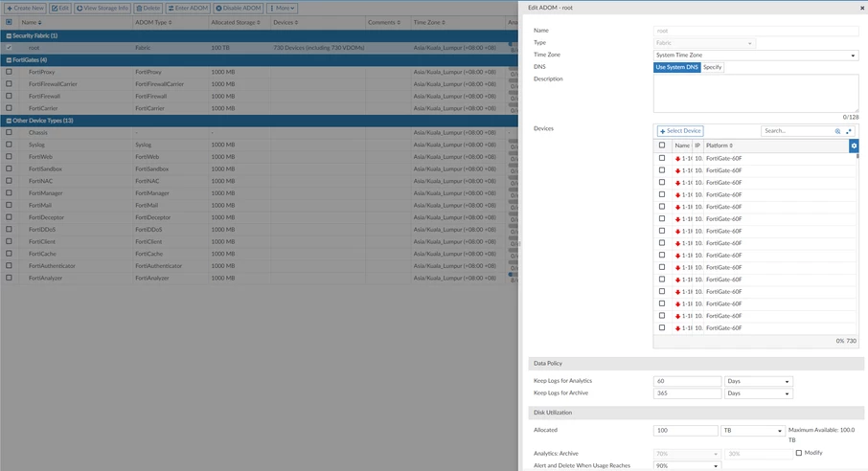Click the Select Device button
The width and height of the screenshot is (868, 471).
680,131
